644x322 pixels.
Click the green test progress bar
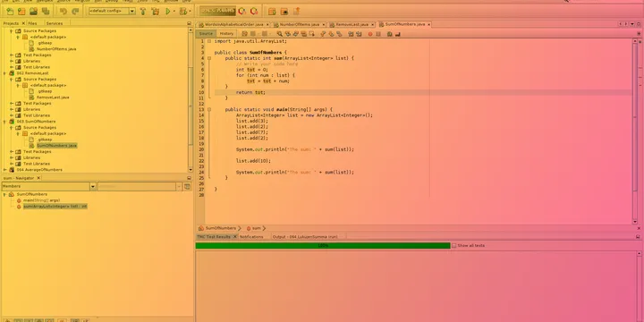point(323,246)
